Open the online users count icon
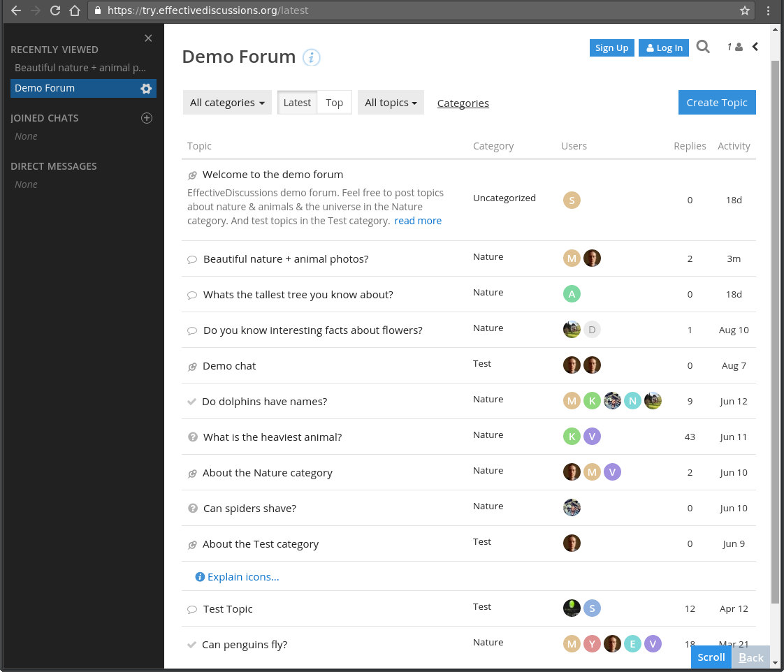The image size is (784, 672). 734,47
